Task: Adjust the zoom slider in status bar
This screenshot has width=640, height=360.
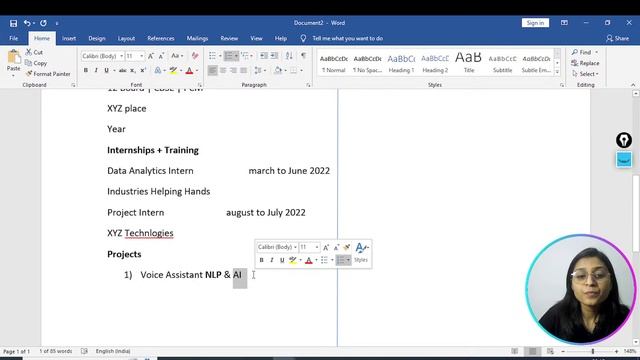Action: click(x=593, y=351)
